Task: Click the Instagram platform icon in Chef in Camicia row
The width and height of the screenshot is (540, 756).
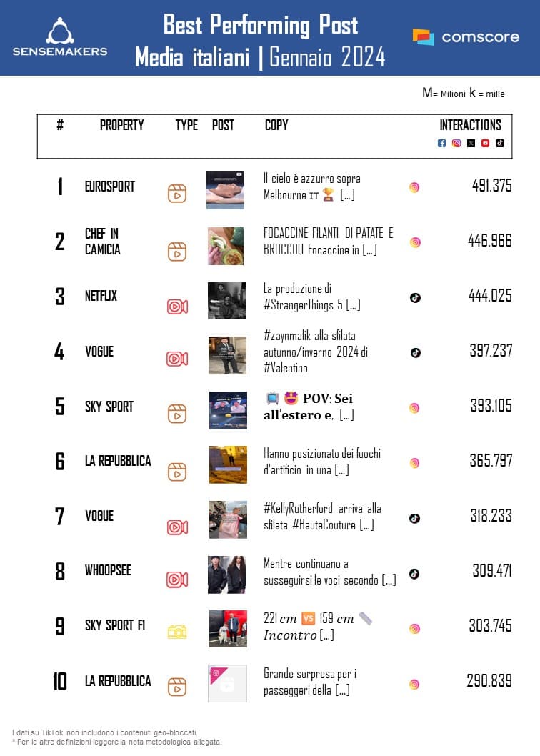Action: point(415,242)
